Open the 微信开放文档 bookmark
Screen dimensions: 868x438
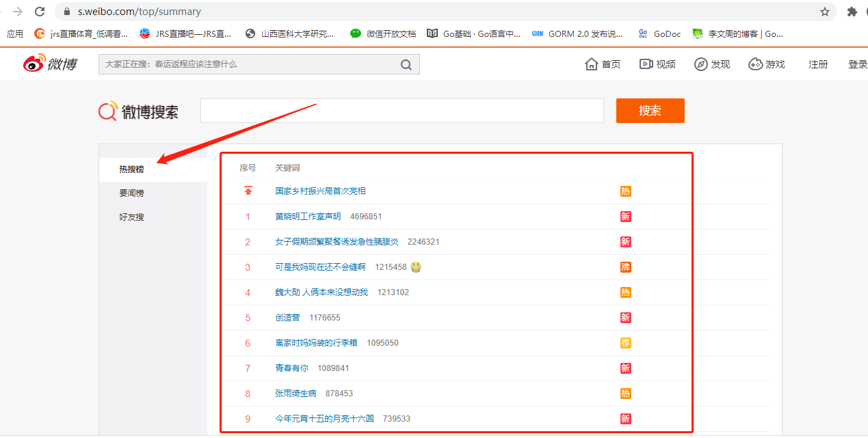coord(382,33)
